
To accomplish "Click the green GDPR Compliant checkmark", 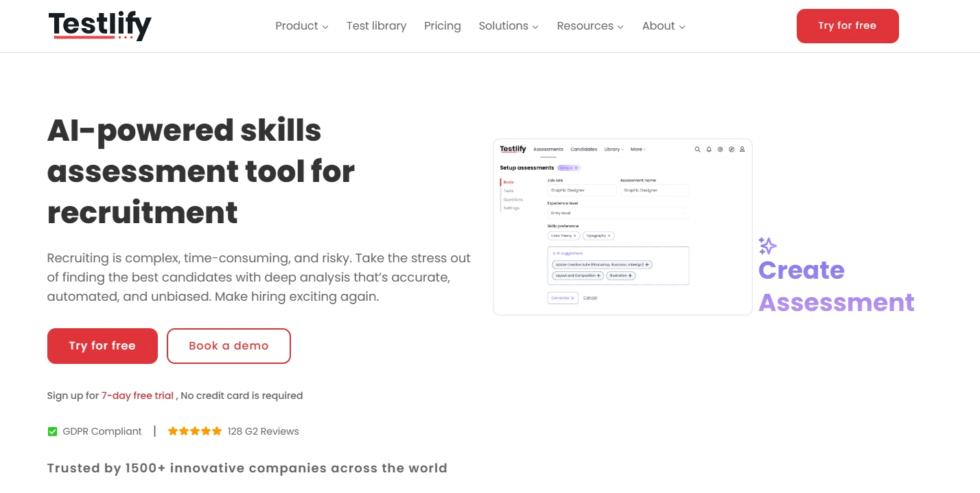I will (x=52, y=432).
